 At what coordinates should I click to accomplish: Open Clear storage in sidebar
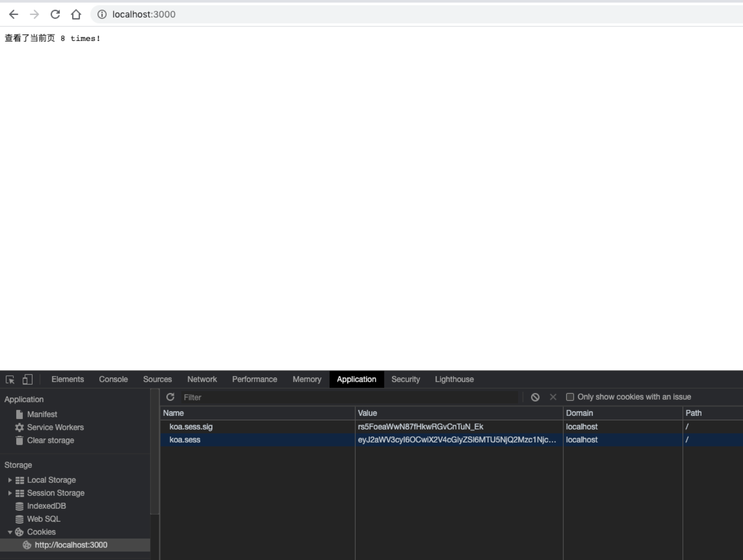coord(50,440)
